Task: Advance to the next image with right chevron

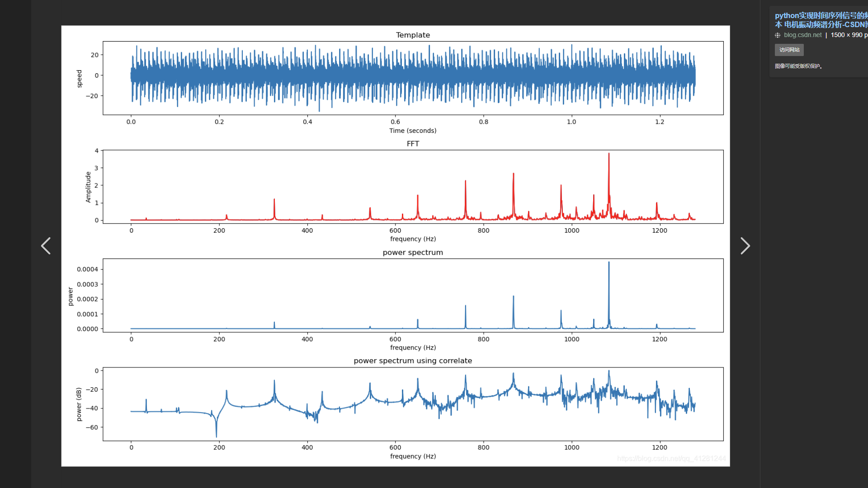Action: pos(745,246)
